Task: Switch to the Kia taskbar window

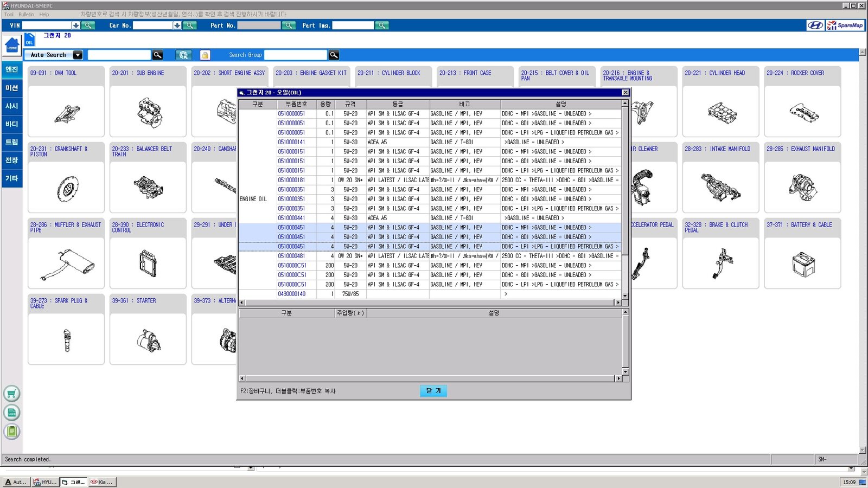Action: click(x=101, y=482)
